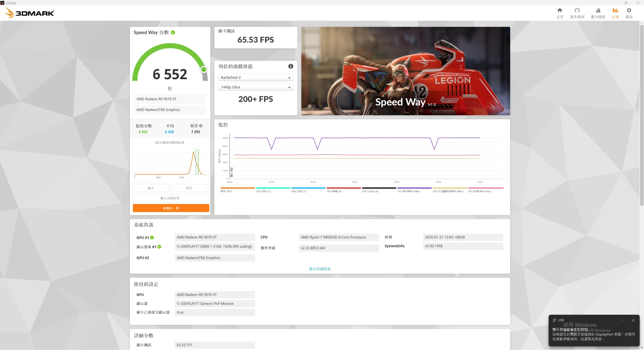
Task: Click the online compare results button
Action: click(x=170, y=198)
